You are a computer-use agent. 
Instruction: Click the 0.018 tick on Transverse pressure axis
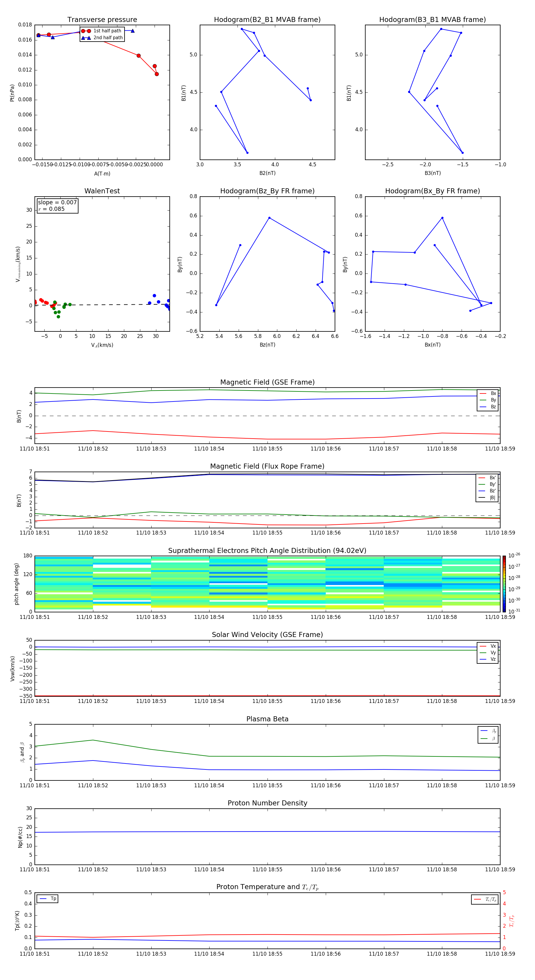(25, 25)
